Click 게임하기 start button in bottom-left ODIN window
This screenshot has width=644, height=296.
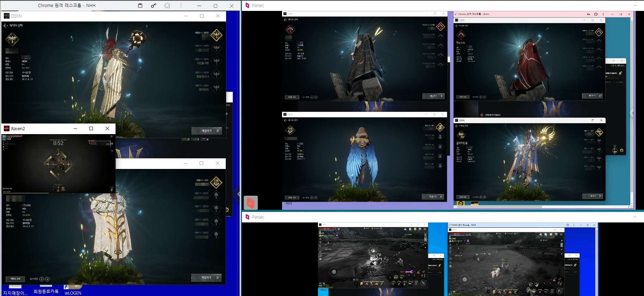click(x=206, y=277)
